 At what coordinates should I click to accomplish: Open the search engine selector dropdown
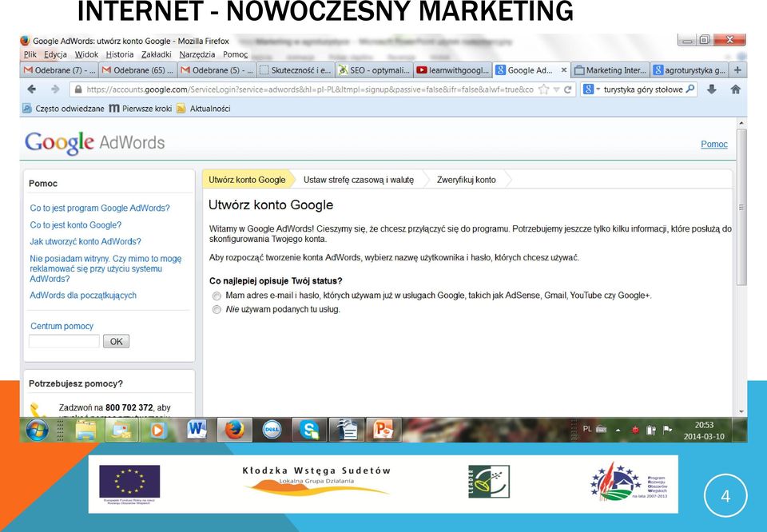click(591, 89)
